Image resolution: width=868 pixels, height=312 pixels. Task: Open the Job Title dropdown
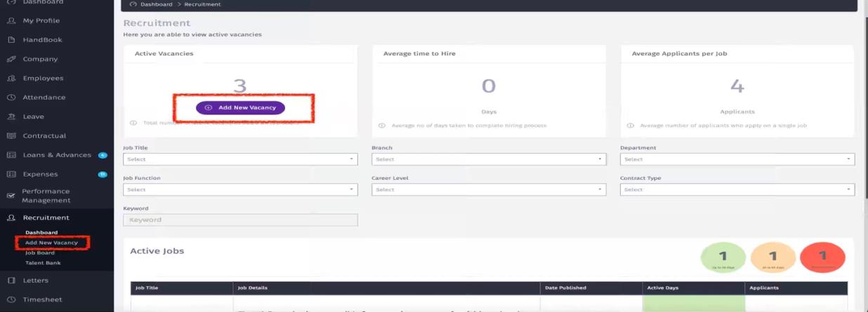coord(240,160)
